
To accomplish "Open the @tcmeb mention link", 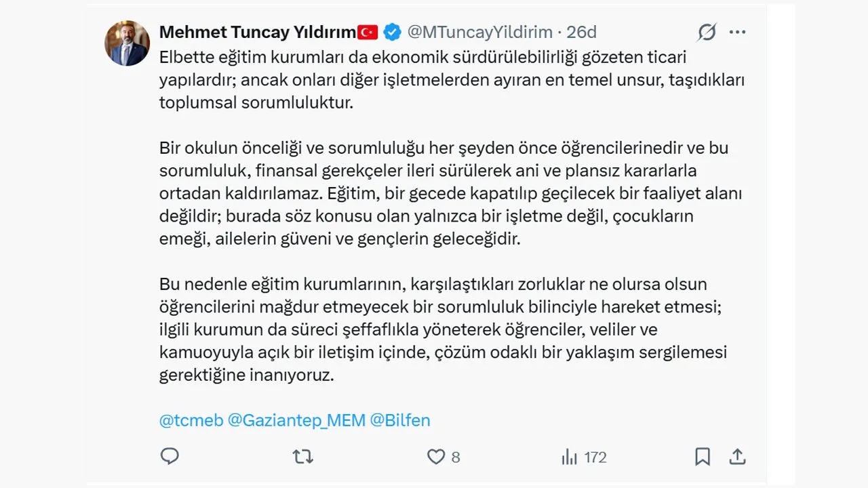I will tap(191, 420).
